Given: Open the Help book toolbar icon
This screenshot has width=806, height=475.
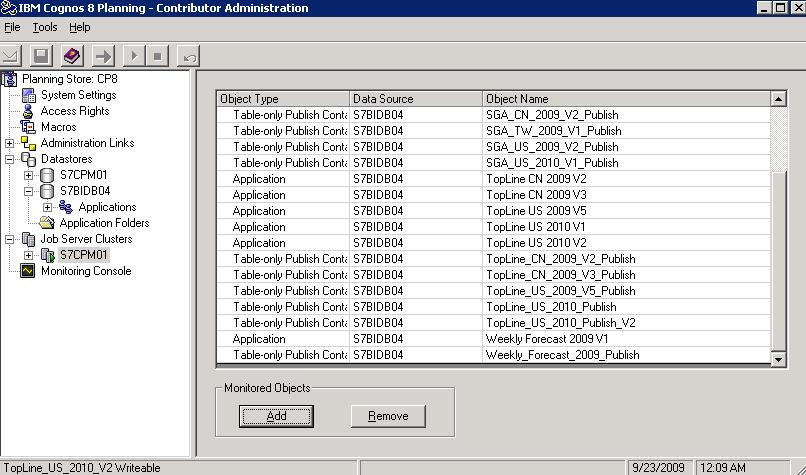Looking at the screenshot, I should (x=72, y=56).
